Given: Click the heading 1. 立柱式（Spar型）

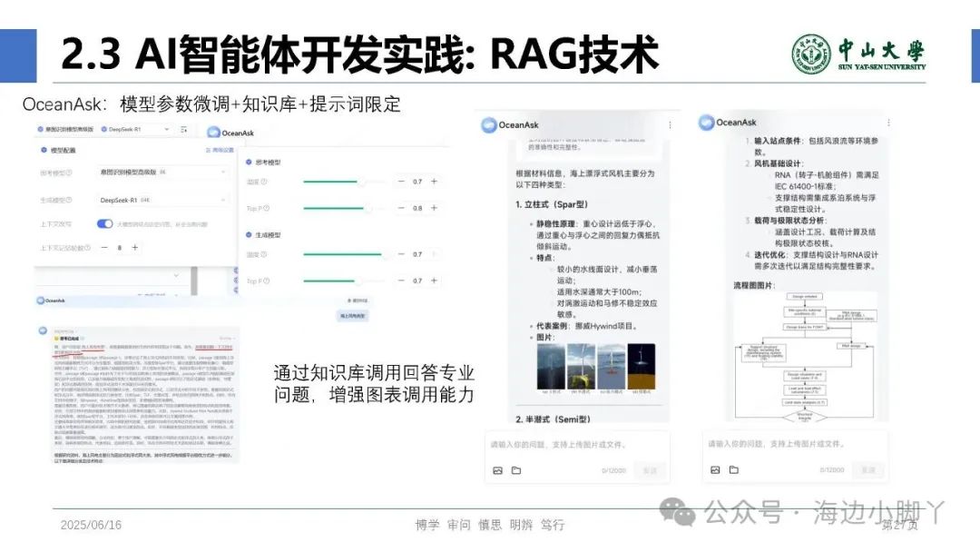Looking at the screenshot, I should [552, 204].
